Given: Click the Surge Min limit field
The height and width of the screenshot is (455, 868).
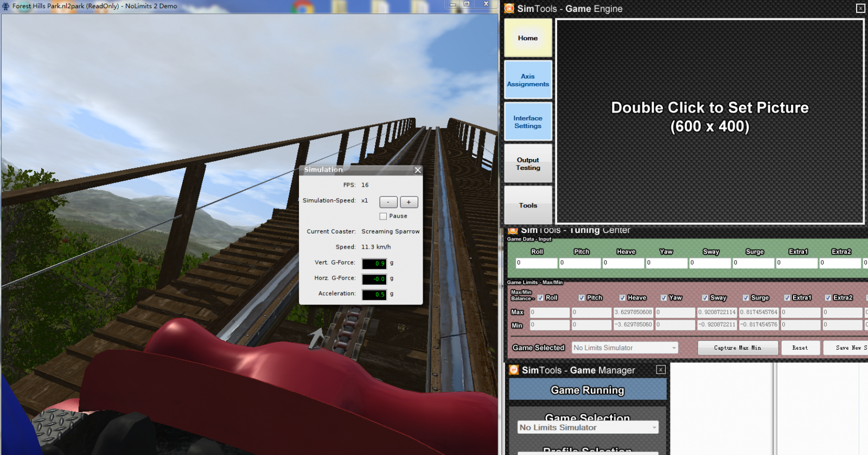Looking at the screenshot, I should (x=758, y=325).
